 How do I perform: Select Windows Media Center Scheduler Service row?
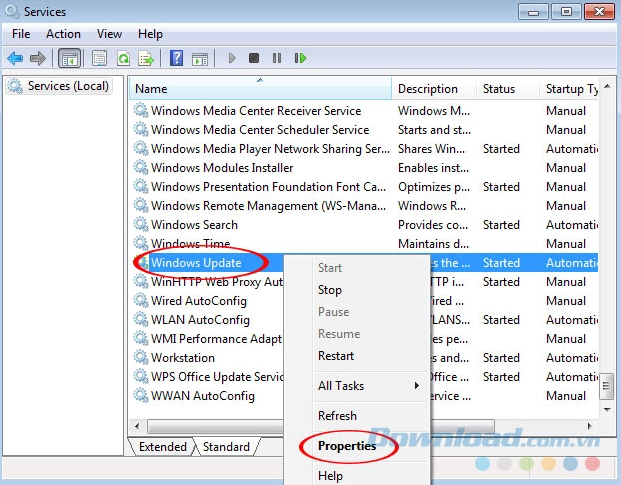(365, 129)
